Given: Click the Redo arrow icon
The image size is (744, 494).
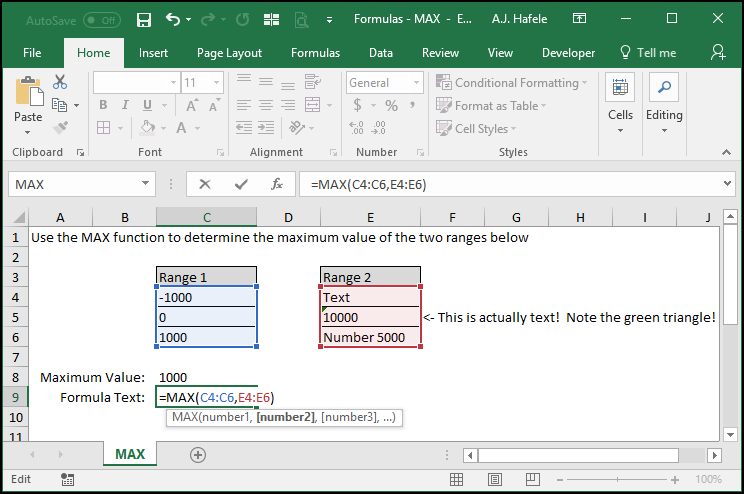Looking at the screenshot, I should click(x=208, y=19).
